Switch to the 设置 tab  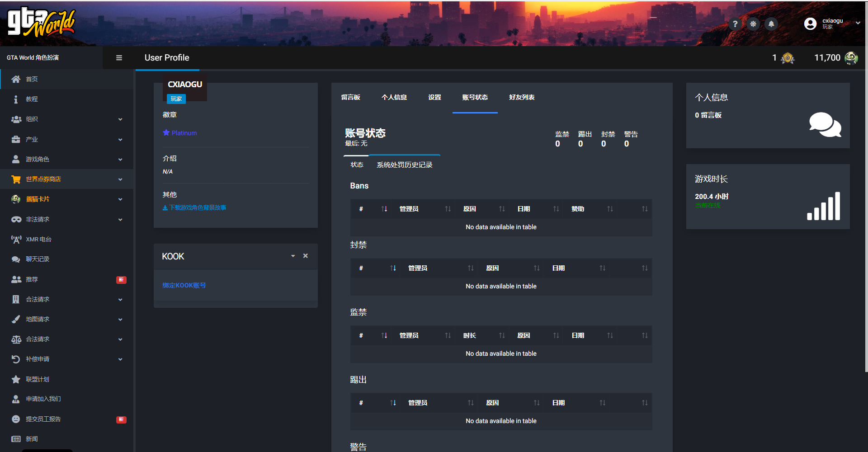tap(434, 97)
